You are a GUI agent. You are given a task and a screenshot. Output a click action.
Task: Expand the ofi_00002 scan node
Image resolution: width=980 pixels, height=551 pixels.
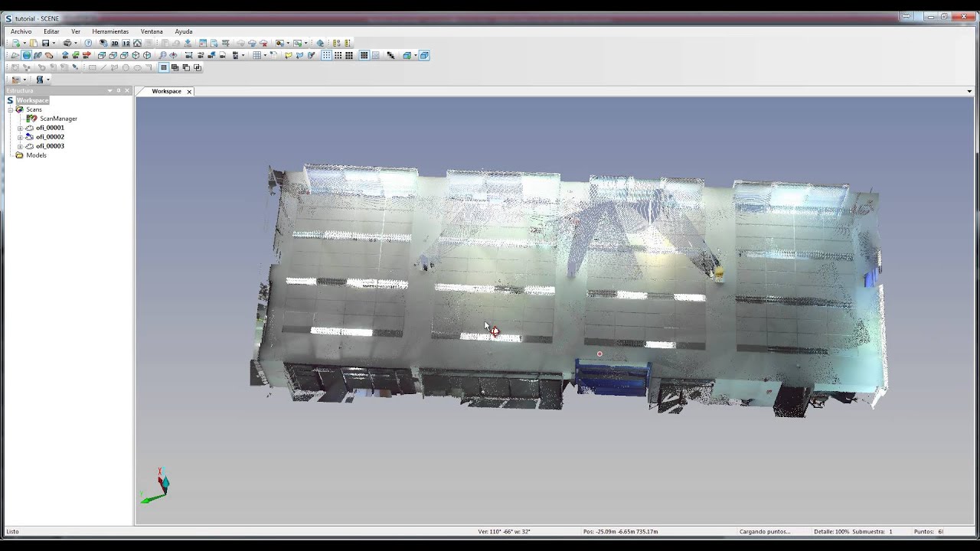pyautogui.click(x=20, y=137)
